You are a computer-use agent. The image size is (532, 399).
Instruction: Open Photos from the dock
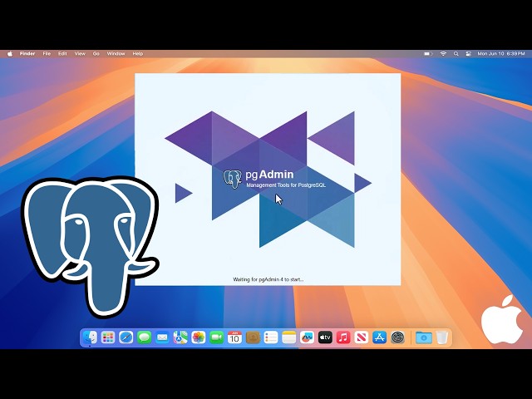(x=199, y=337)
